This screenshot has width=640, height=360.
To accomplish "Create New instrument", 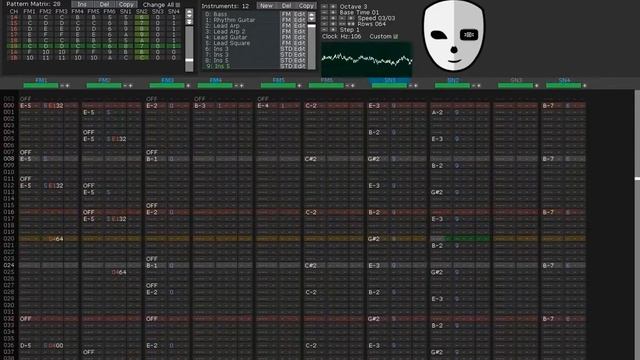I will [x=266, y=6].
